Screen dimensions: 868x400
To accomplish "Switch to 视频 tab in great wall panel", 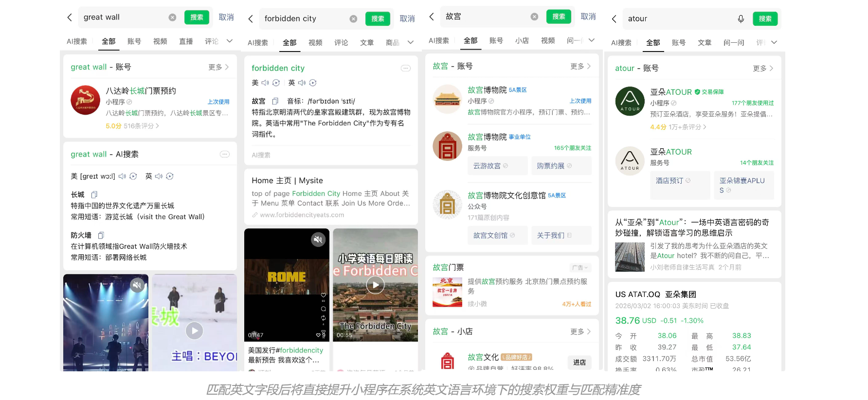I will (x=160, y=41).
